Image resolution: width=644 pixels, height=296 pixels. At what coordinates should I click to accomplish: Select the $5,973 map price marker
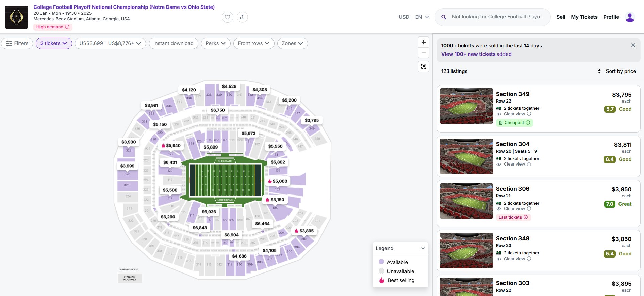click(248, 134)
